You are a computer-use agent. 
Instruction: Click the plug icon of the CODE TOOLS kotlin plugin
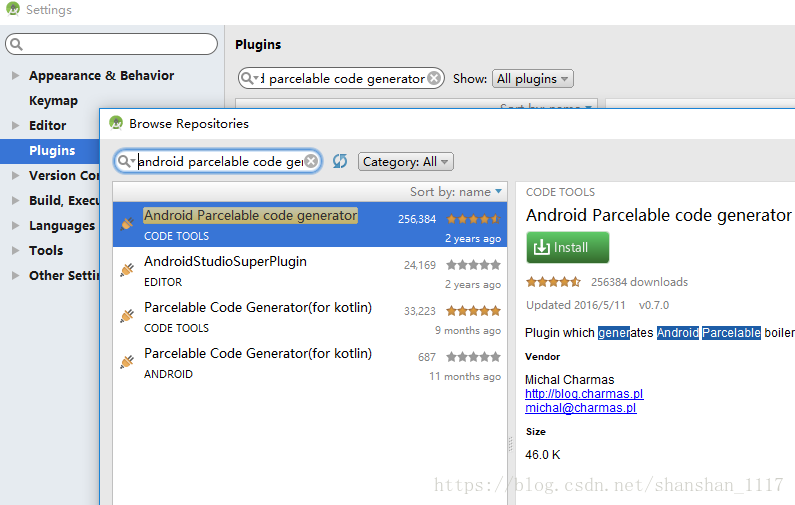(127, 316)
